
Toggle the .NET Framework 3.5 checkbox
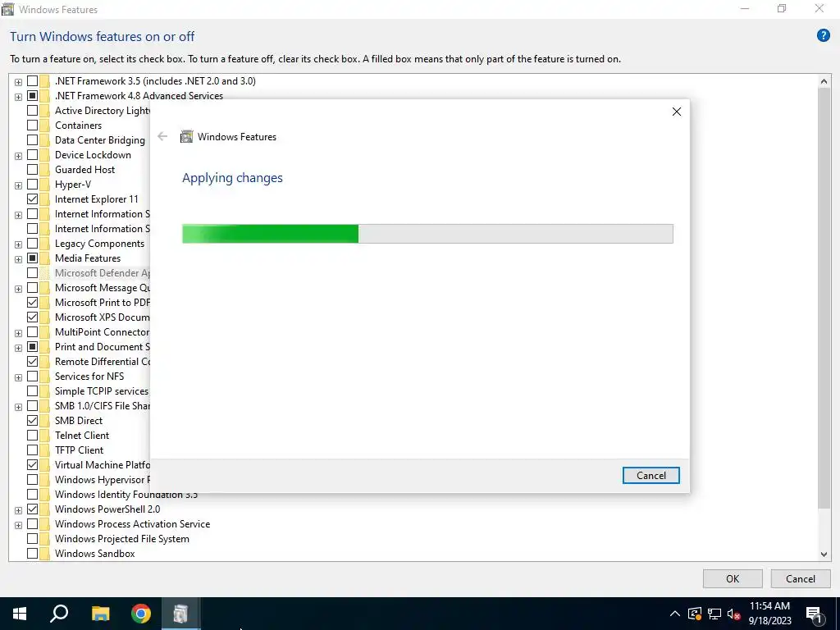(32, 81)
